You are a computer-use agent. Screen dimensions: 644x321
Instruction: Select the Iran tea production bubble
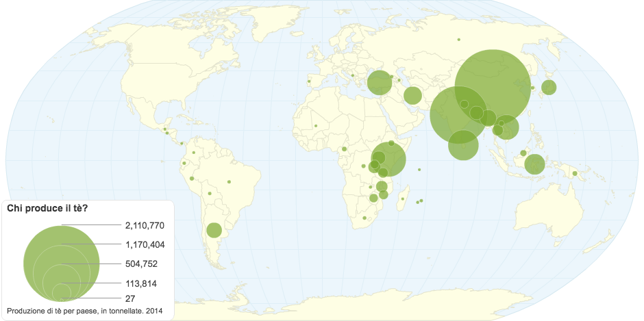click(x=412, y=95)
